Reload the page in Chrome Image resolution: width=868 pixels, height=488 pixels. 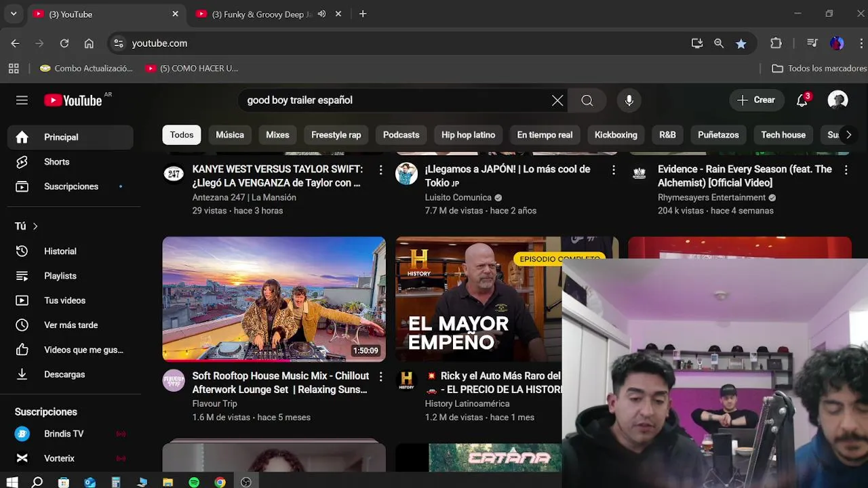(x=64, y=43)
